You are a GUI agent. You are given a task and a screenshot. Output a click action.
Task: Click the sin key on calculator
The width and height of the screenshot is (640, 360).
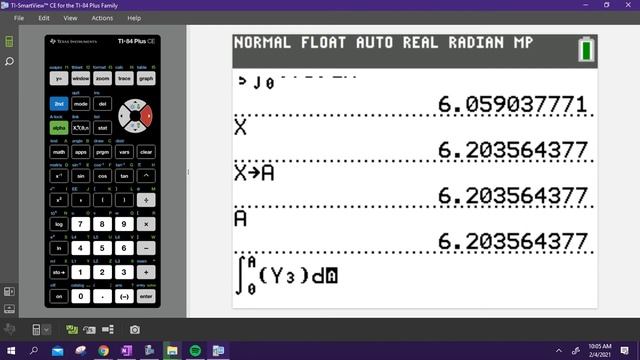pyautogui.click(x=81, y=176)
